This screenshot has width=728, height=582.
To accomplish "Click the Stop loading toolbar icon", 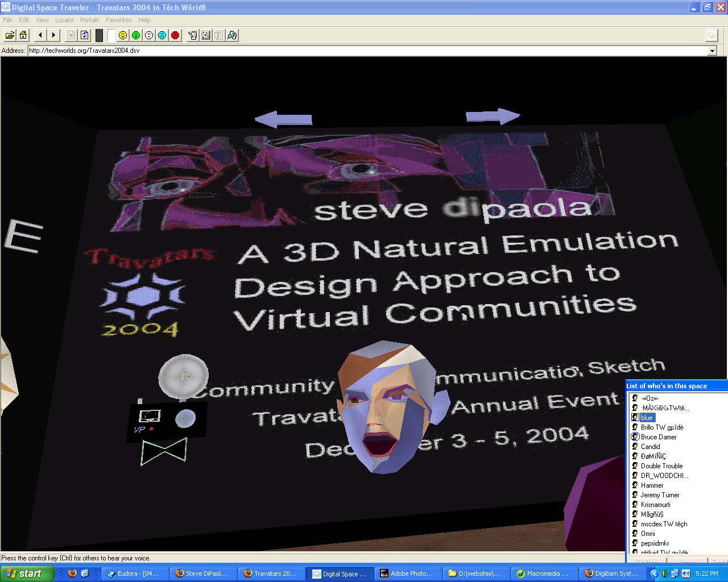I will pos(71,35).
